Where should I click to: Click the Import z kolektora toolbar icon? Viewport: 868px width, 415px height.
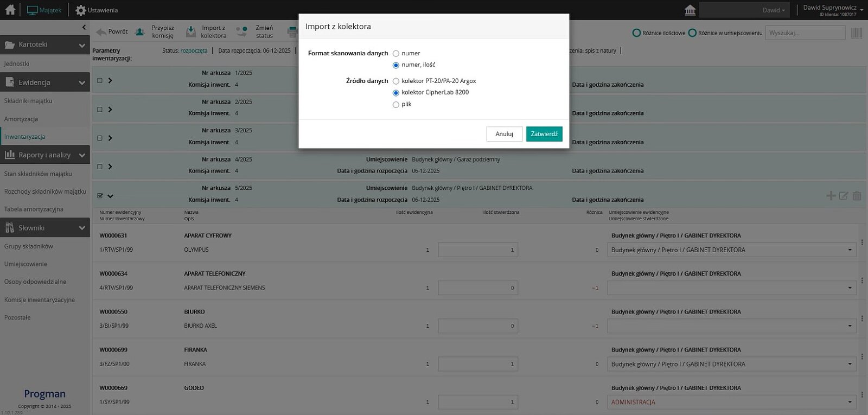[191, 32]
